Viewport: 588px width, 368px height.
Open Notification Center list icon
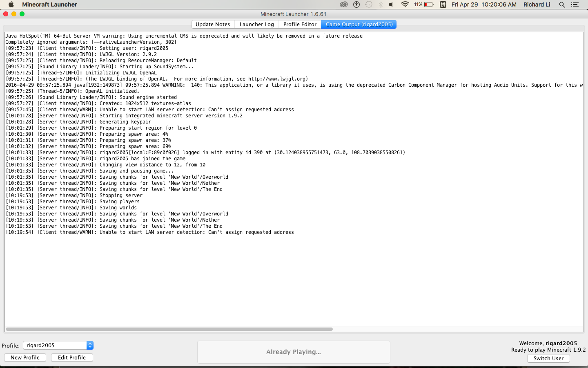(x=575, y=4)
